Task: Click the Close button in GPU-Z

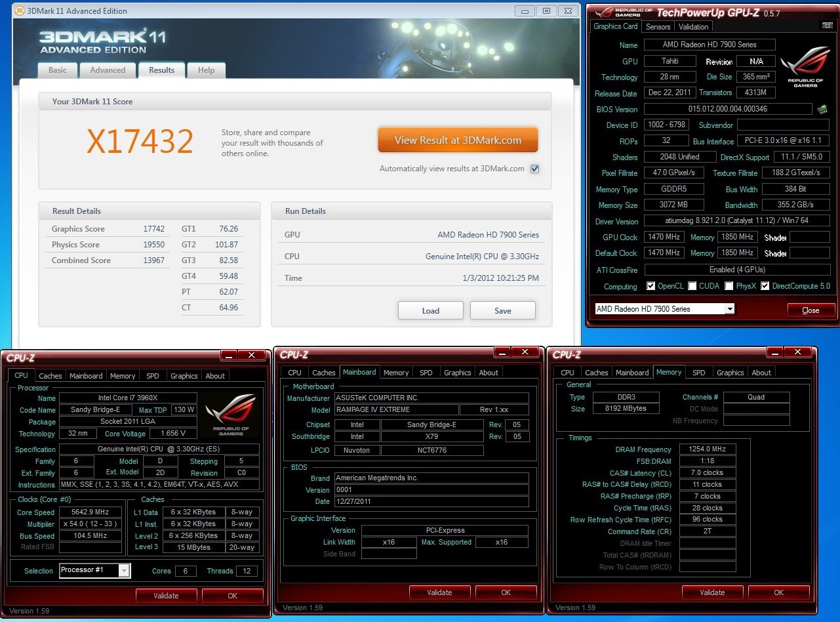Action: [810, 310]
